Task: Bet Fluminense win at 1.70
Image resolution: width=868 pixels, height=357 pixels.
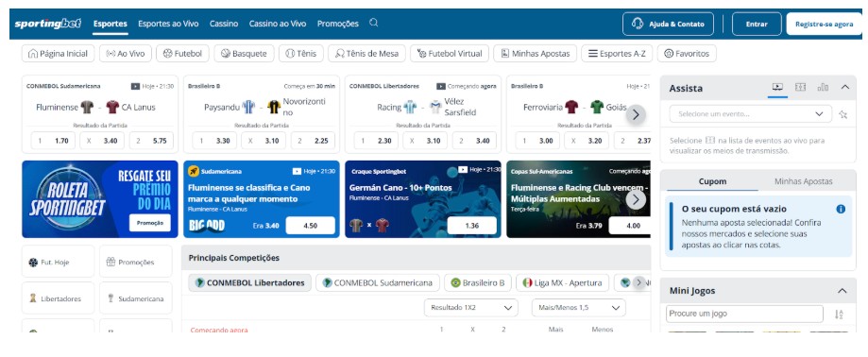Action: pos(53,141)
